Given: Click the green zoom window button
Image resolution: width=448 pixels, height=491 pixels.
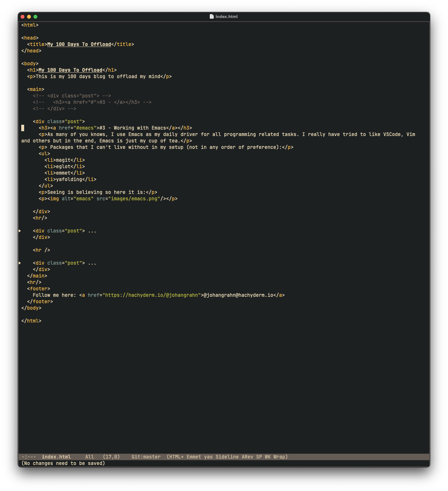Looking at the screenshot, I should 35,17.
